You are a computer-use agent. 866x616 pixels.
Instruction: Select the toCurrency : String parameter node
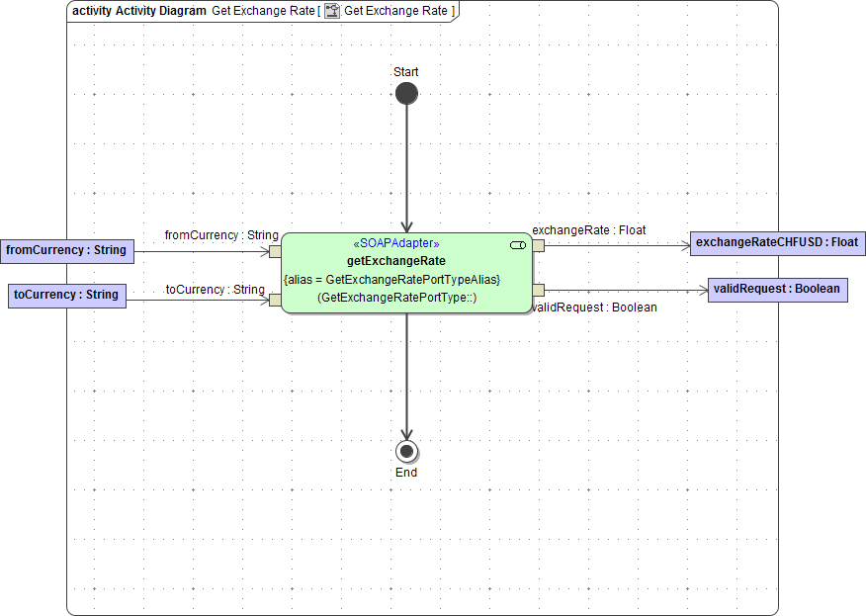pos(66,296)
